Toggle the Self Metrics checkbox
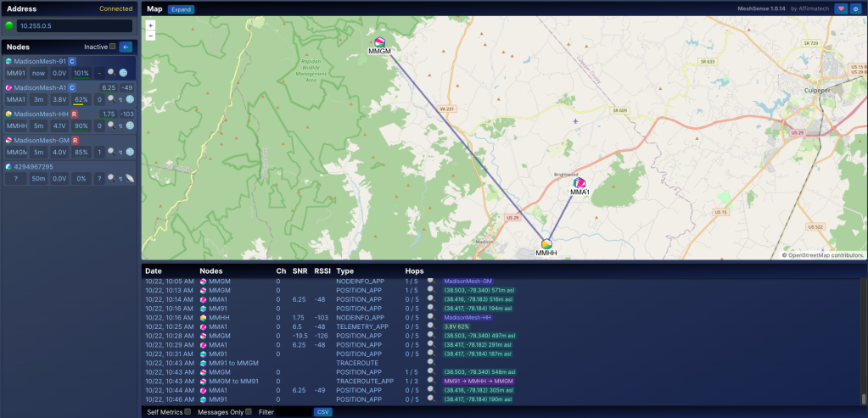This screenshot has height=418, width=868. point(188,412)
